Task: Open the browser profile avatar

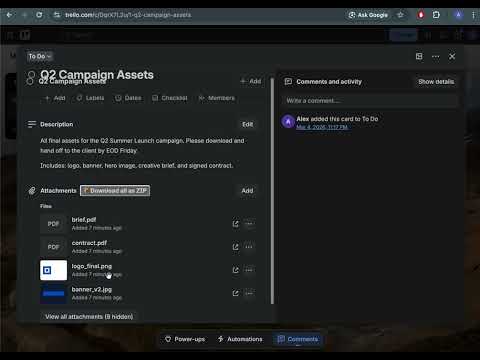Action: point(458,15)
